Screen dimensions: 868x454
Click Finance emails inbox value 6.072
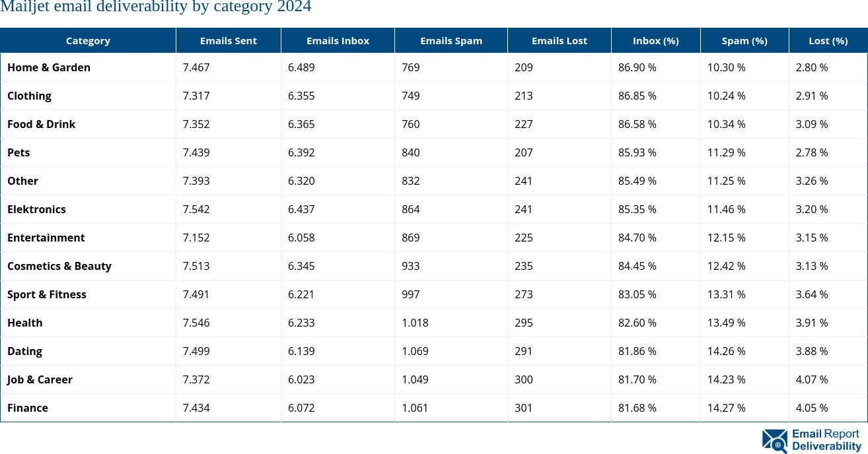301,408
